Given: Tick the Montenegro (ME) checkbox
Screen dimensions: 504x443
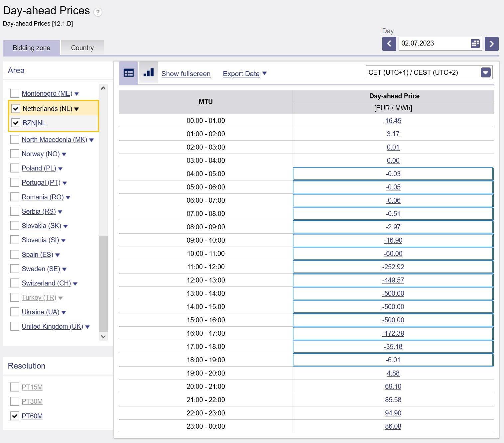Looking at the screenshot, I should click(x=15, y=93).
